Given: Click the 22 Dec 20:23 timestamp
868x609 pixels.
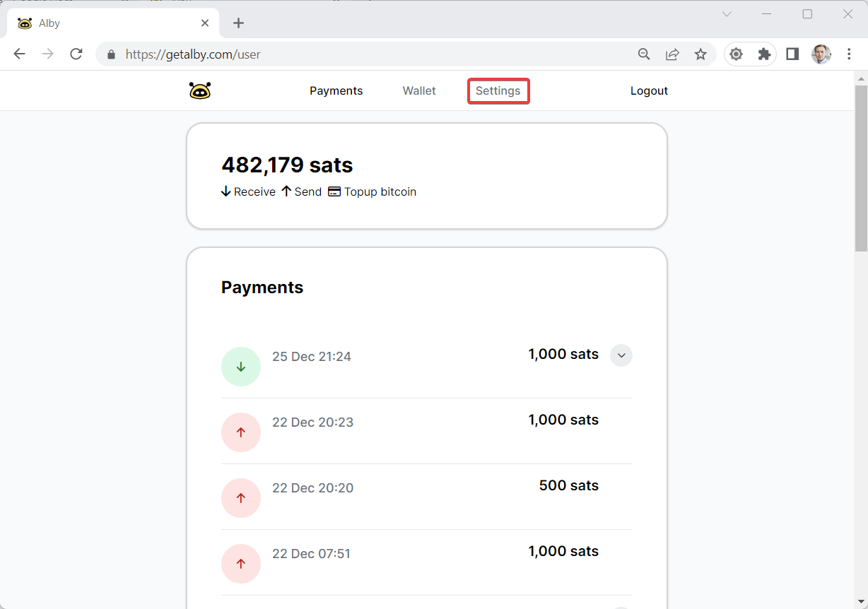Looking at the screenshot, I should pyautogui.click(x=313, y=422).
